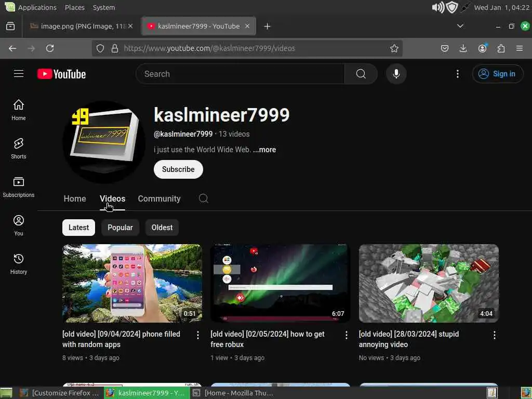Bookmark this page with star icon
The image size is (532, 399).
(394, 48)
